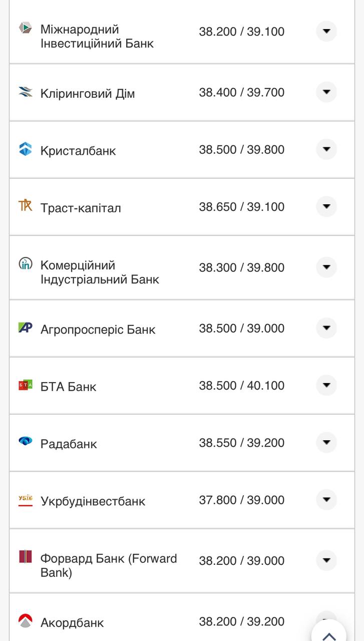Click the Акордбанк red logo icon

(x=26, y=621)
